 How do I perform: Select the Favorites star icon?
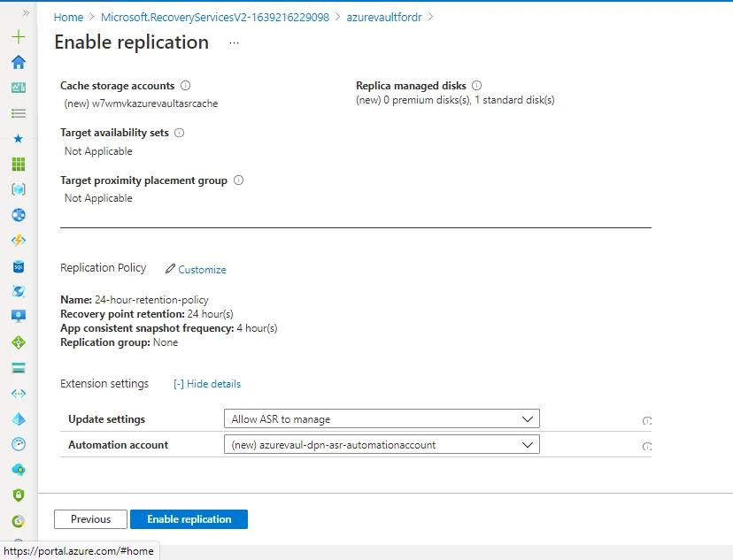coord(17,138)
